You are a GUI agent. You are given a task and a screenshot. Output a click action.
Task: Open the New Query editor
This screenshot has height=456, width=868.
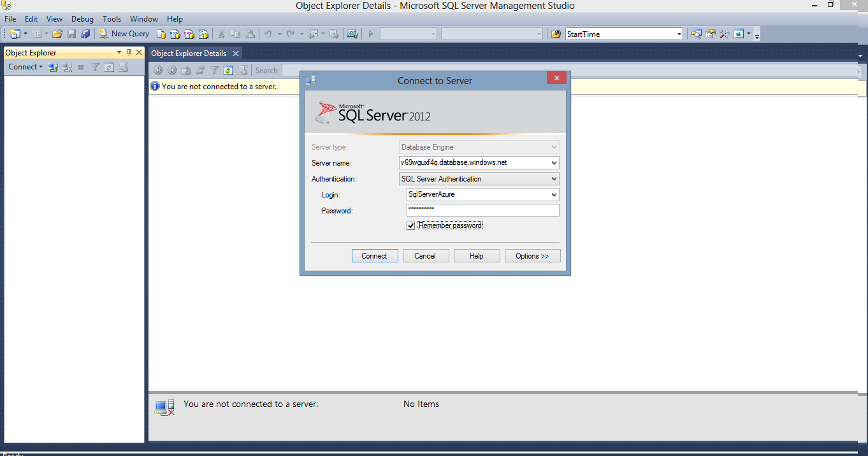click(x=123, y=34)
